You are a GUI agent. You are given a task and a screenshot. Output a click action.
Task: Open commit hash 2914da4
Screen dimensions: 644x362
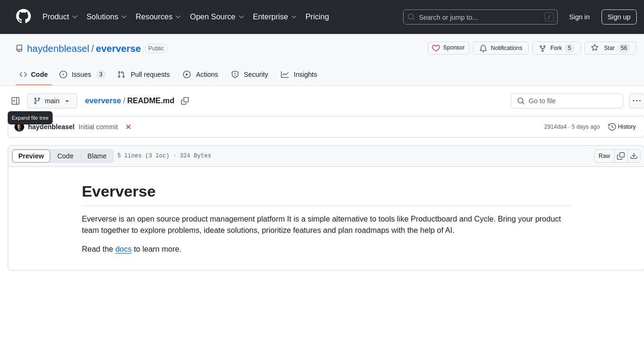(x=555, y=127)
